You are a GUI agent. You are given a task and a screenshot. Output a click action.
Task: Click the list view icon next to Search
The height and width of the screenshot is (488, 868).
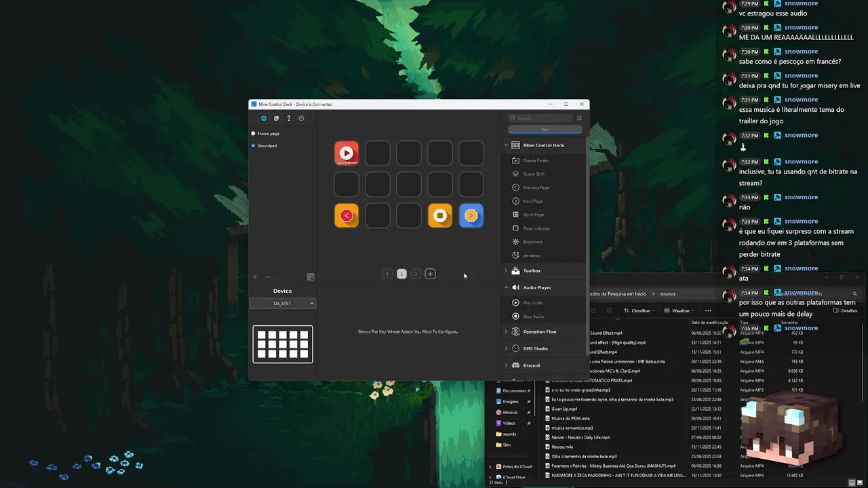579,118
